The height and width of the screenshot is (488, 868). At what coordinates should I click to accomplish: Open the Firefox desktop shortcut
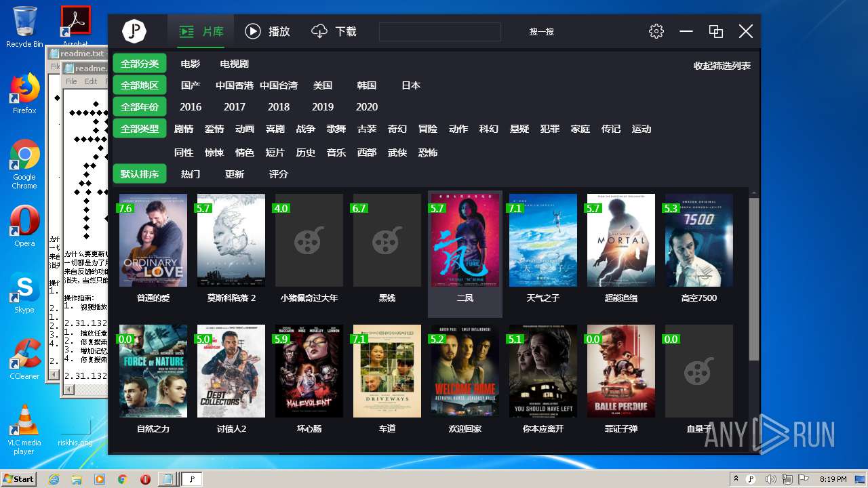click(x=24, y=94)
